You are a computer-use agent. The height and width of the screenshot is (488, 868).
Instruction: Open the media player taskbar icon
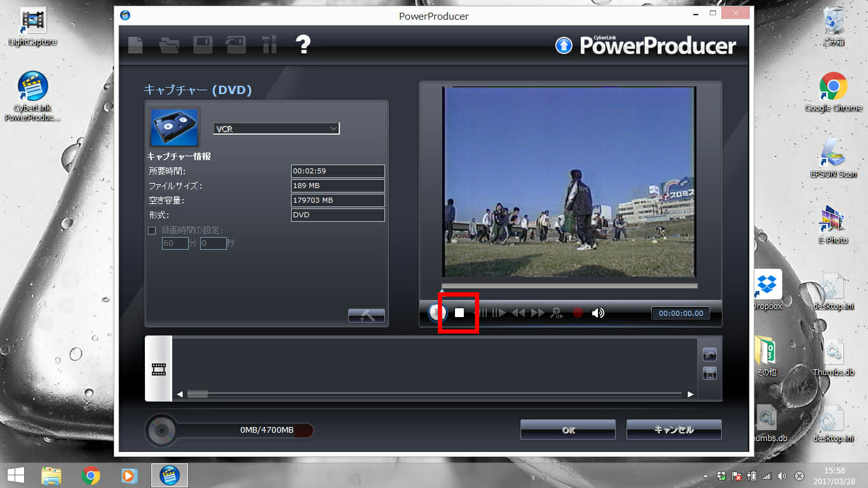point(129,475)
